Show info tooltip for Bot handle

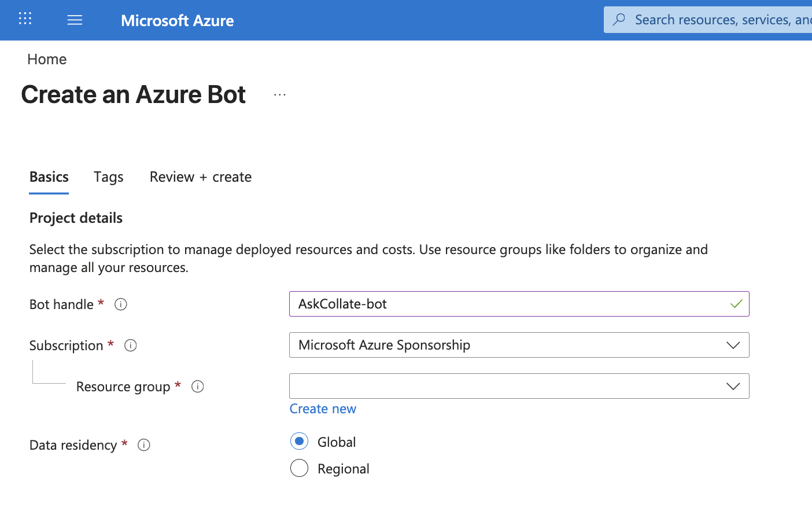(121, 304)
